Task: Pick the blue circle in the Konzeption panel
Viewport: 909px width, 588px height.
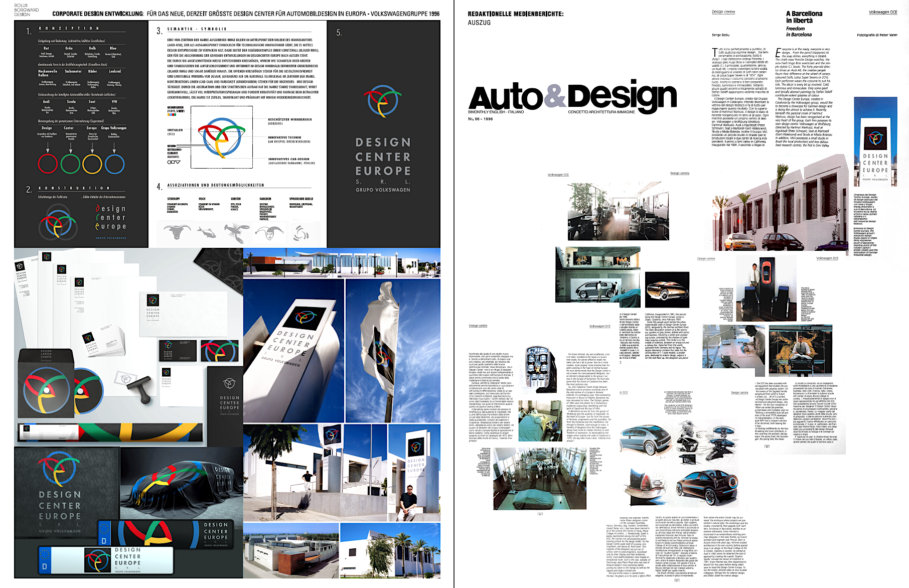Action: 115,164
